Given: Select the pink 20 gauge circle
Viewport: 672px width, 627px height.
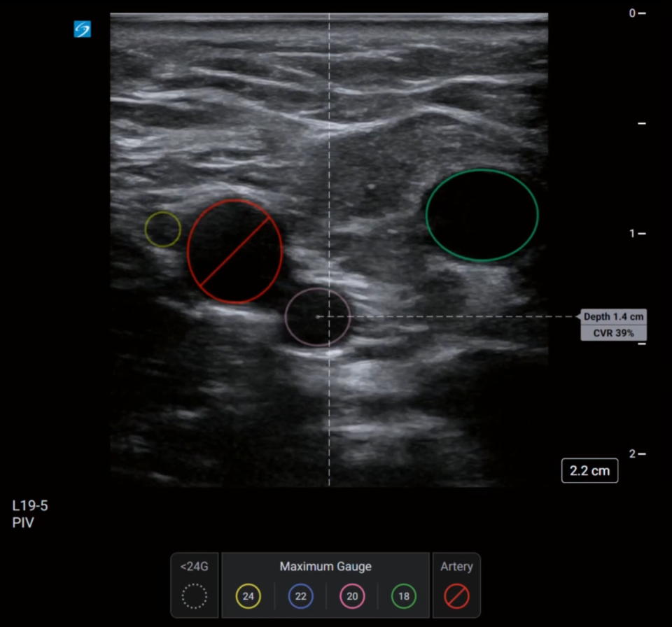Looking at the screenshot, I should tap(352, 596).
